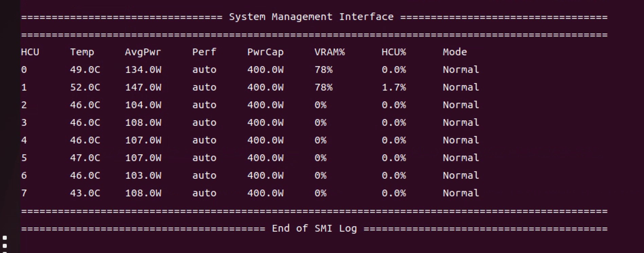This screenshot has width=644, height=253.
Task: Click the 47.0C temperature value
Action: coord(85,158)
